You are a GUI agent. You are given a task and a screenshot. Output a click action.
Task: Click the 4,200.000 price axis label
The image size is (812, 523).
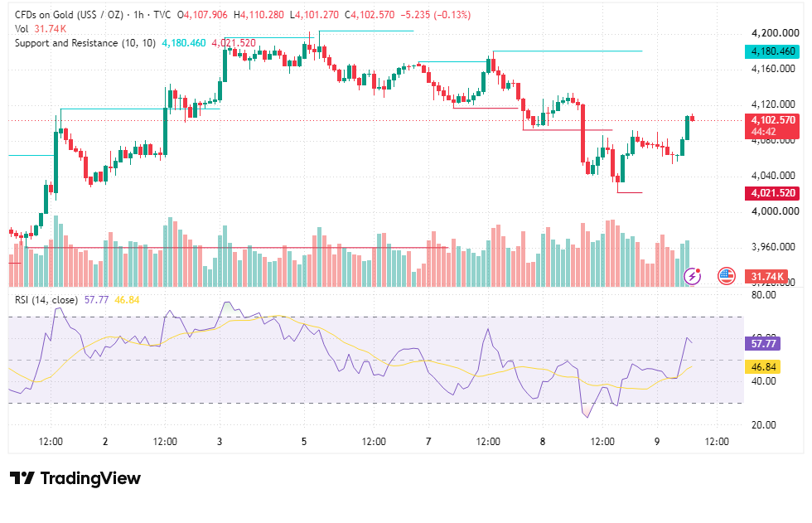tap(775, 33)
